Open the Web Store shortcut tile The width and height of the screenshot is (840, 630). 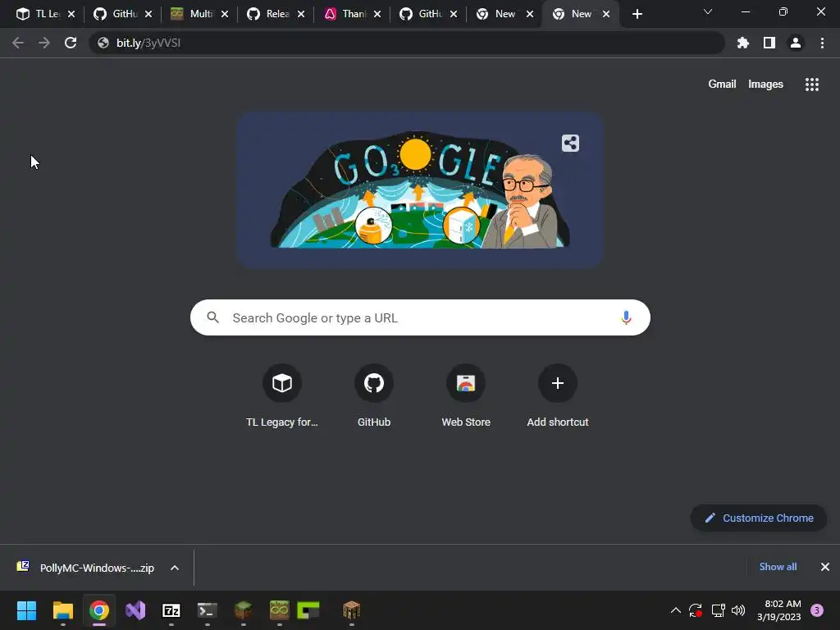click(x=466, y=395)
